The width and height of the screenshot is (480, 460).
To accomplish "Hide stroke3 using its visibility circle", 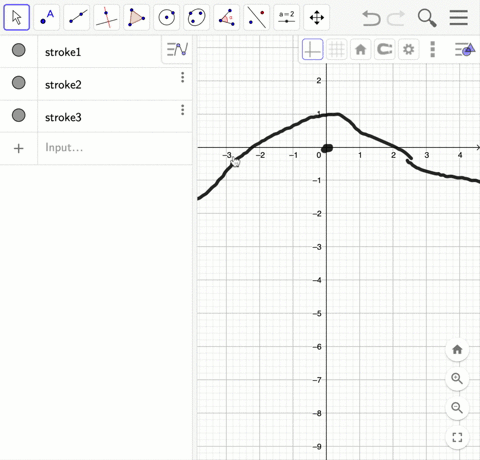I will (19, 115).
